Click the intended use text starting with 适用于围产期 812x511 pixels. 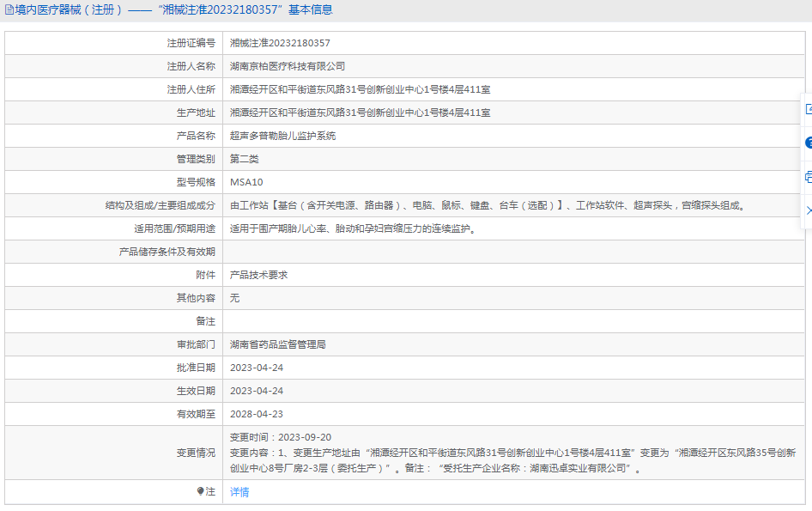click(353, 228)
